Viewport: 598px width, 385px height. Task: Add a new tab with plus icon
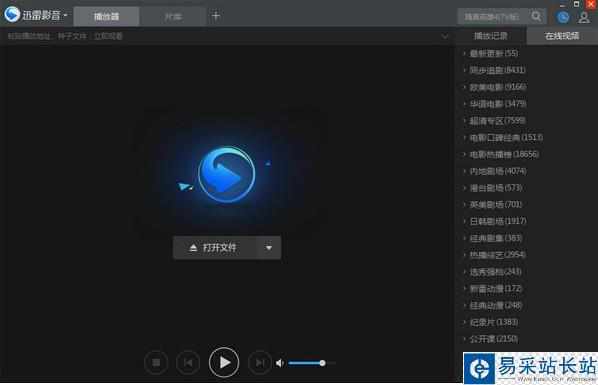point(216,16)
